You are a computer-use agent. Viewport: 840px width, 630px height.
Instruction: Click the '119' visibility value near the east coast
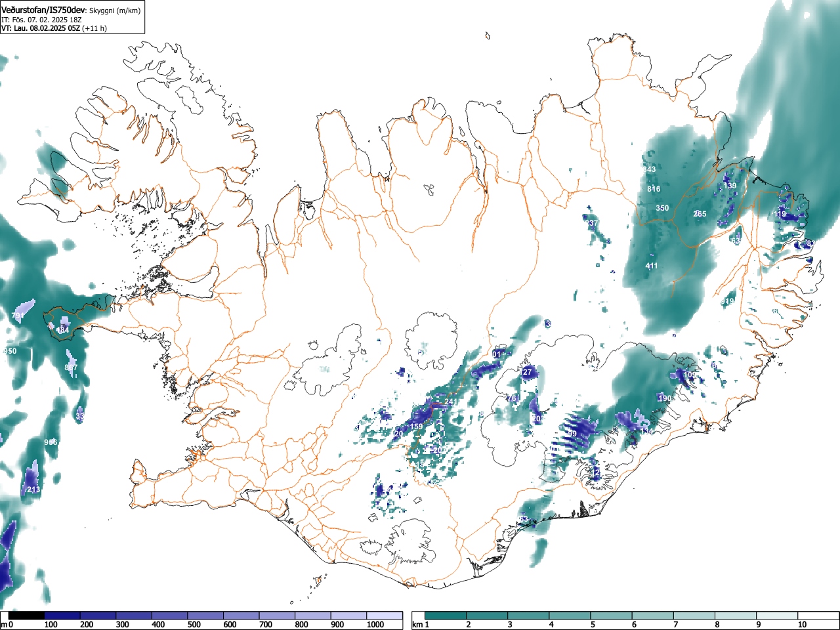780,214
